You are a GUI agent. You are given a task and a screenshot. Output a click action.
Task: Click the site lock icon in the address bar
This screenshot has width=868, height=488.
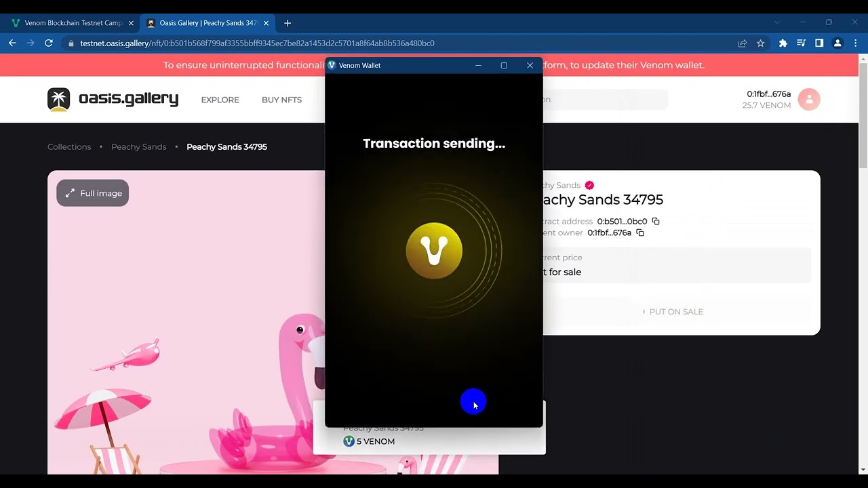71,43
